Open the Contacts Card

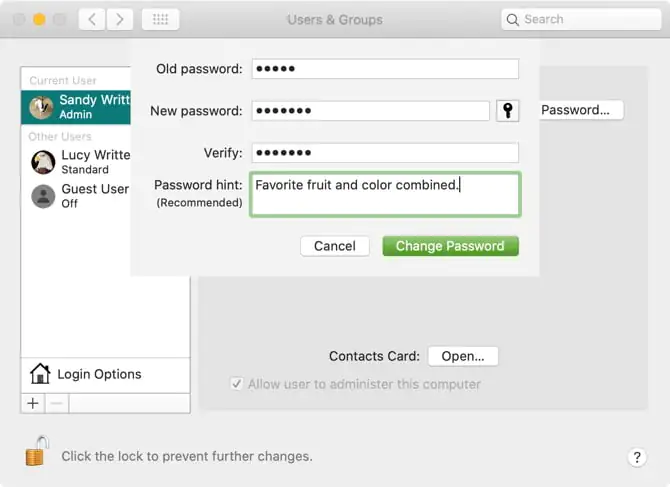[462, 356]
